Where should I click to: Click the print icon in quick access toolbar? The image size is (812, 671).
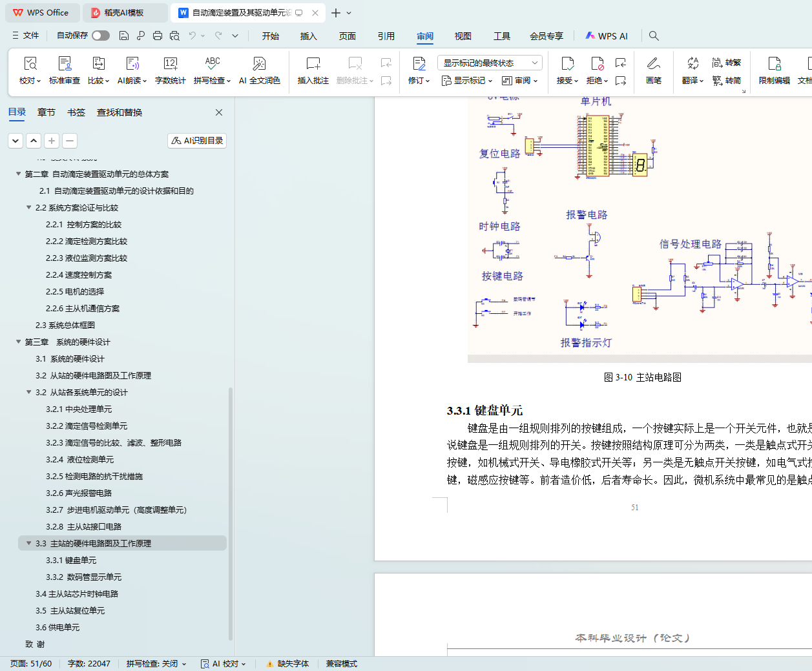pyautogui.click(x=158, y=36)
